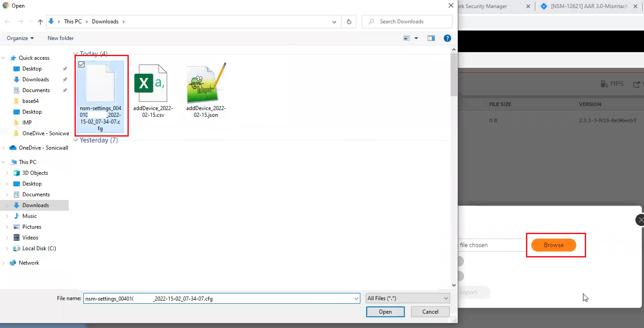
Task: Click the Help question mark icon
Action: click(447, 38)
